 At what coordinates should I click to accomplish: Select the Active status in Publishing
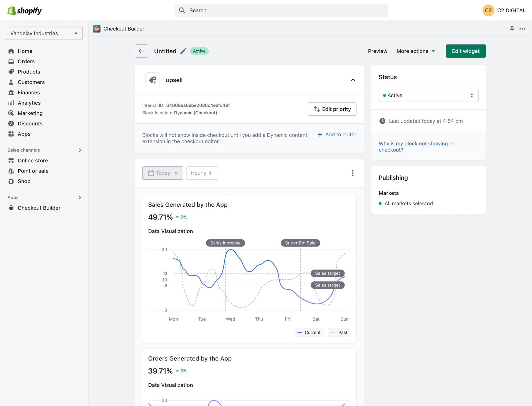pyautogui.click(x=428, y=95)
